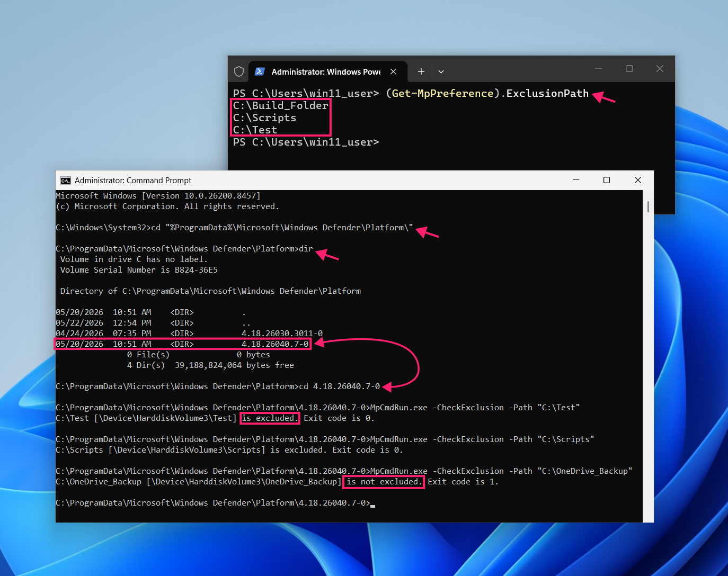The image size is (728, 576).
Task: Click the '39,188,824,064 bytes free' text
Action: 234,365
